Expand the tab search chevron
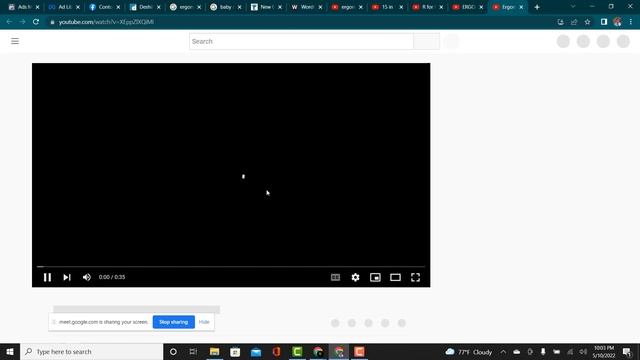This screenshot has width=640, height=360. click(573, 7)
